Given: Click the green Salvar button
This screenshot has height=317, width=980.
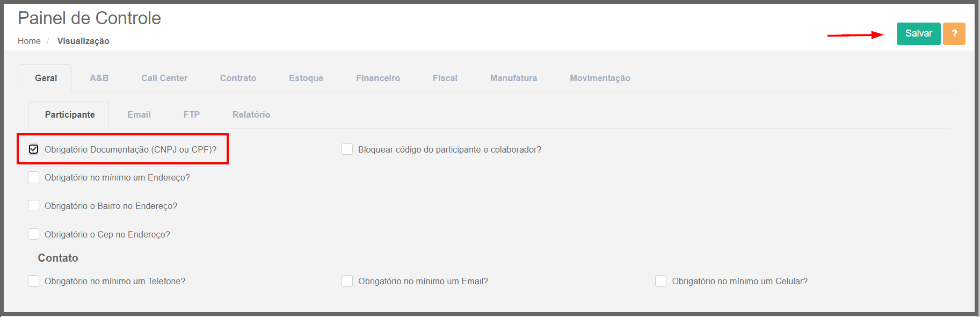Looking at the screenshot, I should point(918,33).
